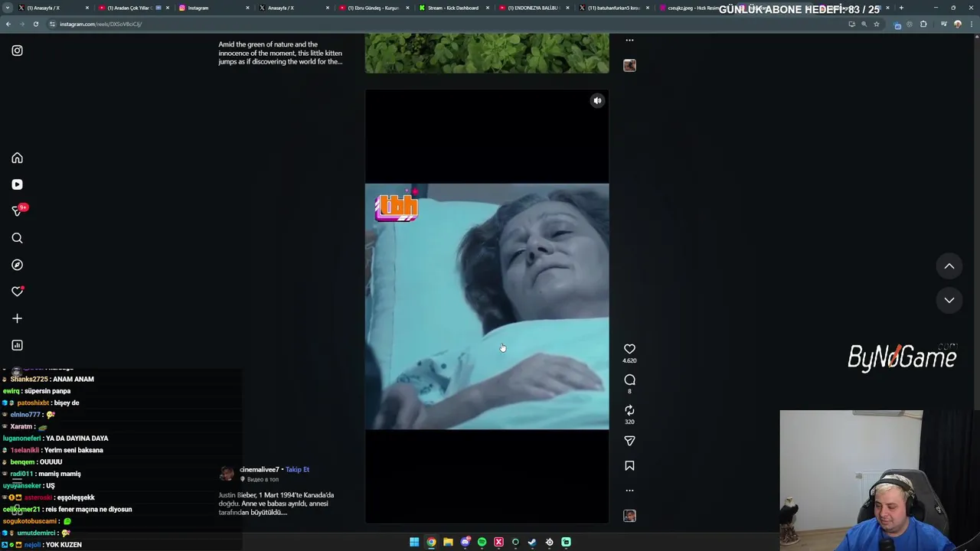980x551 pixels.
Task: Open audio thumbnail of current reel
Action: tap(629, 516)
